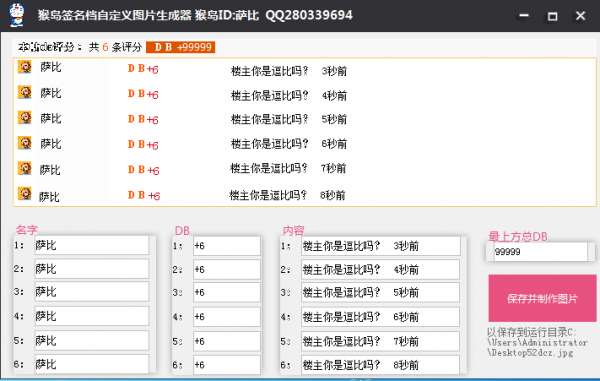Click the Doraemon app icon in title bar
The image size is (600, 381).
16,15
